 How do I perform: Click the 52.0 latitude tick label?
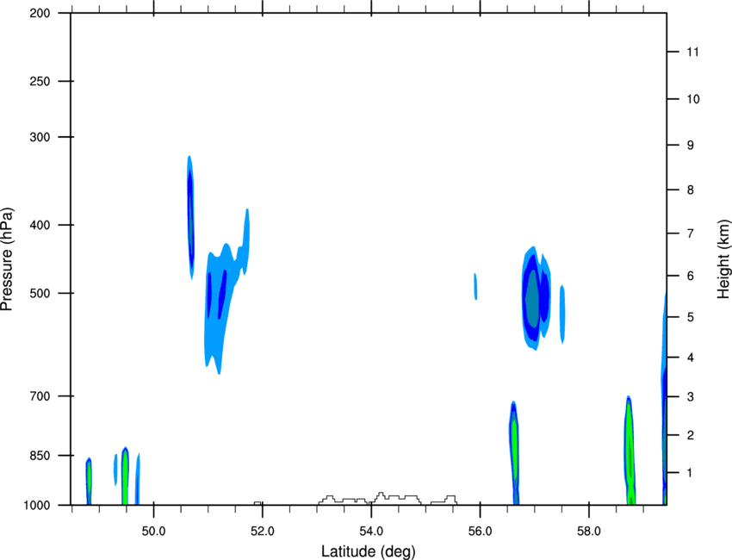[263, 532]
